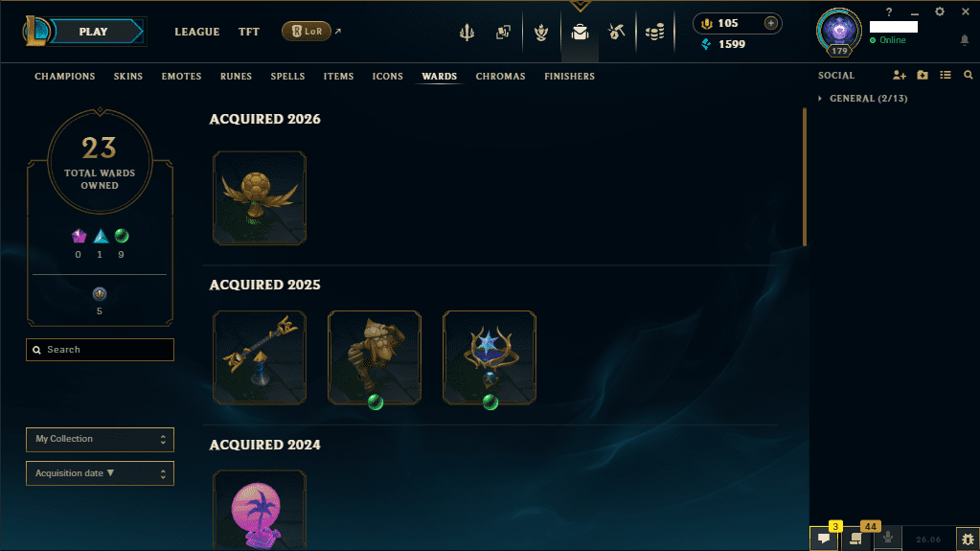Click the plus button to purchase RP
This screenshot has width=980, height=551.
coord(770,23)
